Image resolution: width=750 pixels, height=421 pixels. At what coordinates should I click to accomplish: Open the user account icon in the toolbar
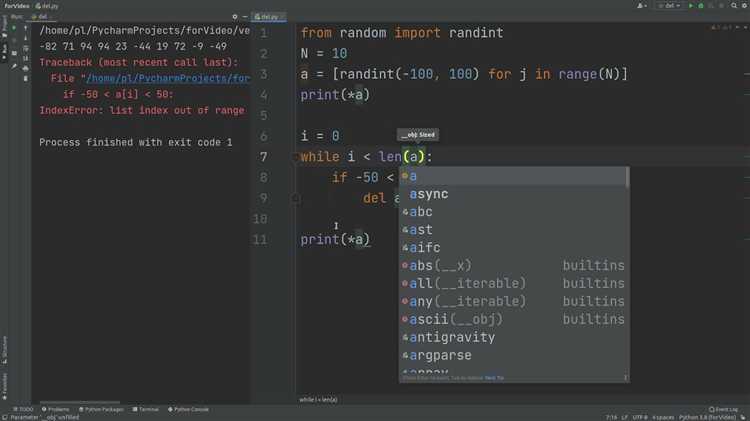pyautogui.click(x=641, y=6)
